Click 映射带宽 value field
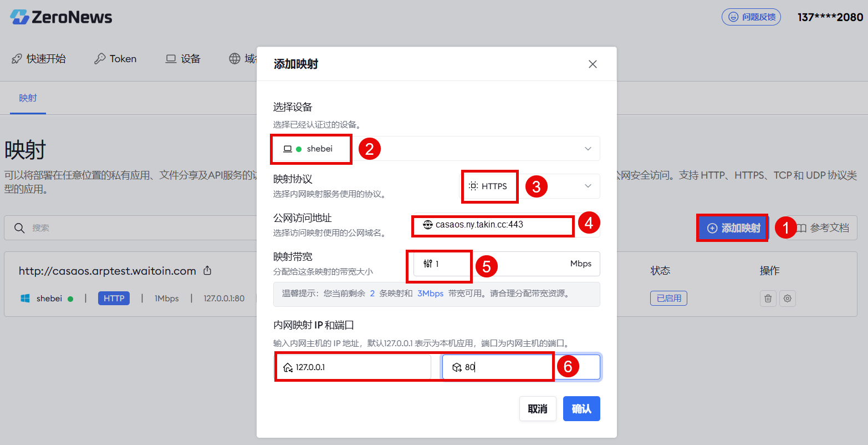The image size is (868, 445). pos(507,264)
